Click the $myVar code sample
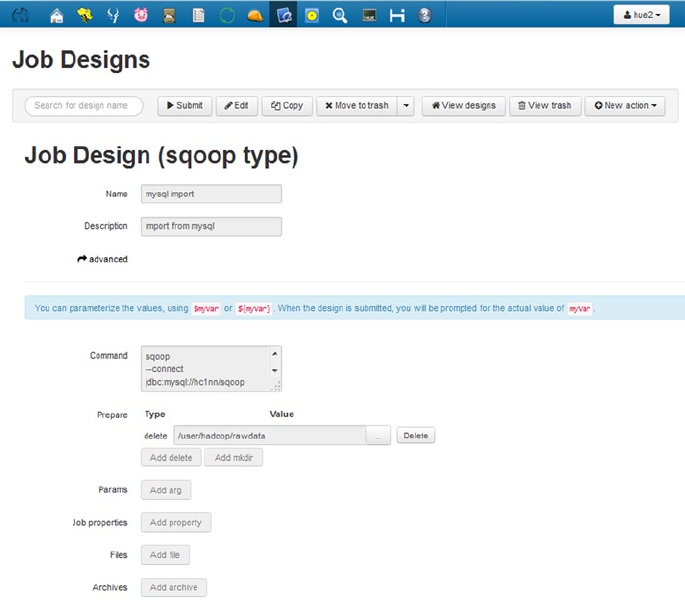Viewport: 685px width, 609px height. [x=206, y=309]
